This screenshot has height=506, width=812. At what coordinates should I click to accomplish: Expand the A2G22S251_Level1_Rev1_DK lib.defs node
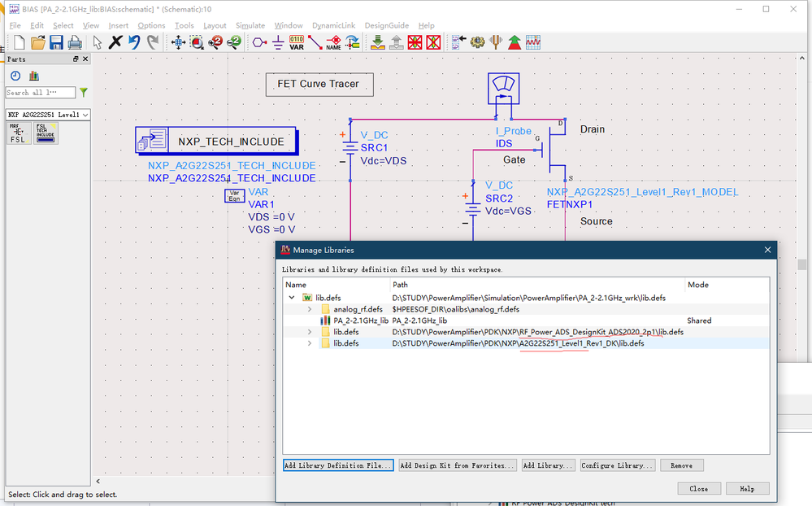(309, 343)
